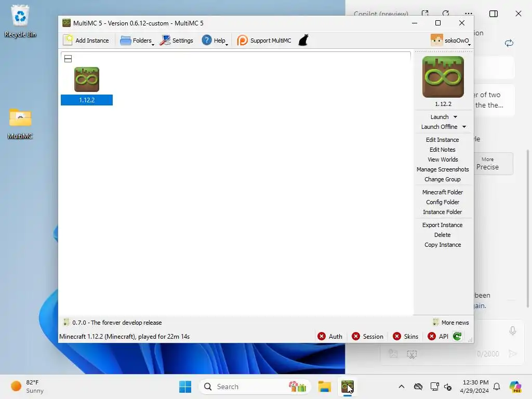The height and width of the screenshot is (399, 532).
Task: Click Copilot open-in-new-window icon
Action: coord(425,14)
